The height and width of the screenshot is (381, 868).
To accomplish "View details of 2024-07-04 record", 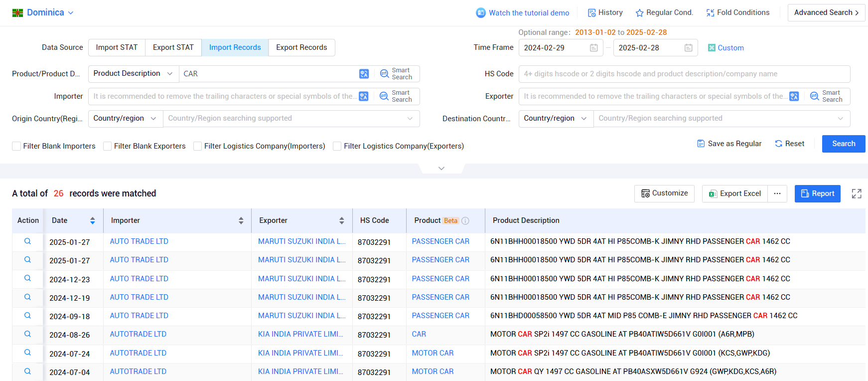I will tap(27, 372).
